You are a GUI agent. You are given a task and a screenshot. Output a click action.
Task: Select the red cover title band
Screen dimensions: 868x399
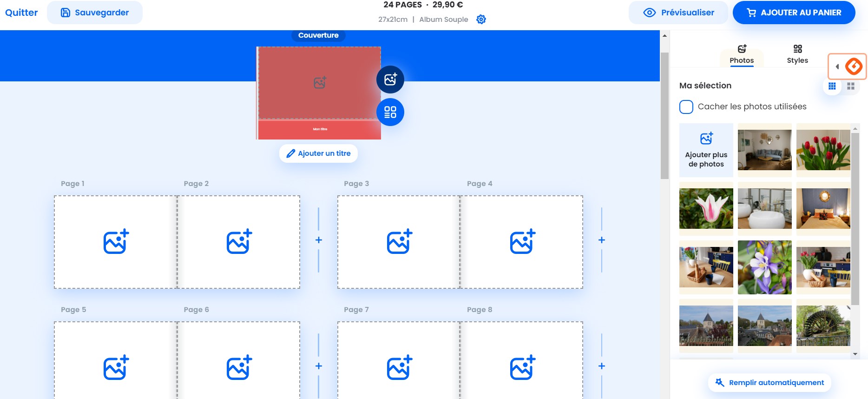[x=319, y=129]
